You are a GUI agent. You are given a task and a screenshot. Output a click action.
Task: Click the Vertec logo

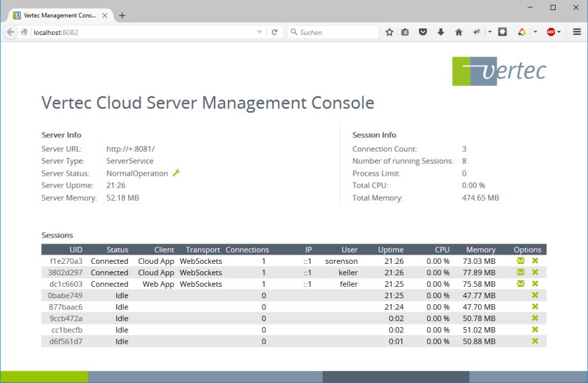coord(498,71)
